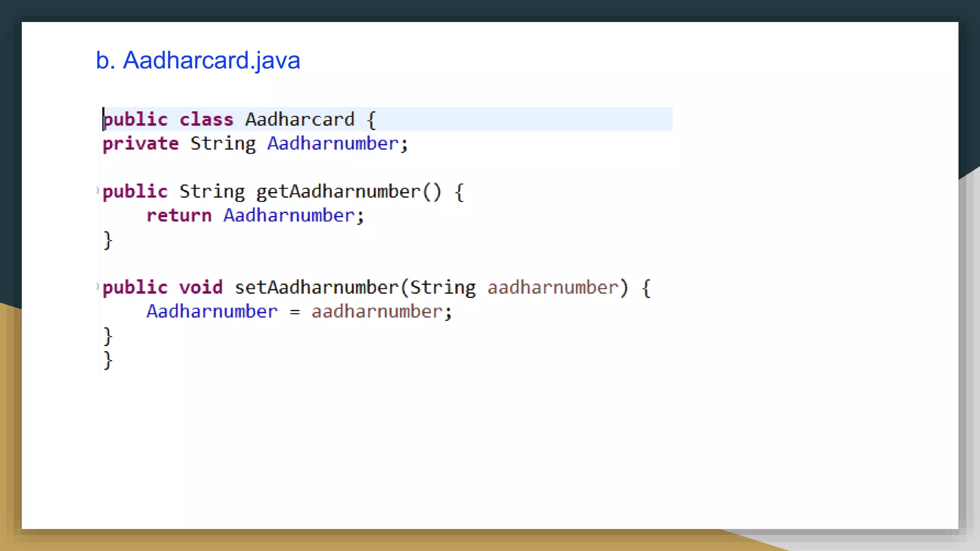Click the closing brace after the return statement
The image size is (980, 551).
click(108, 240)
